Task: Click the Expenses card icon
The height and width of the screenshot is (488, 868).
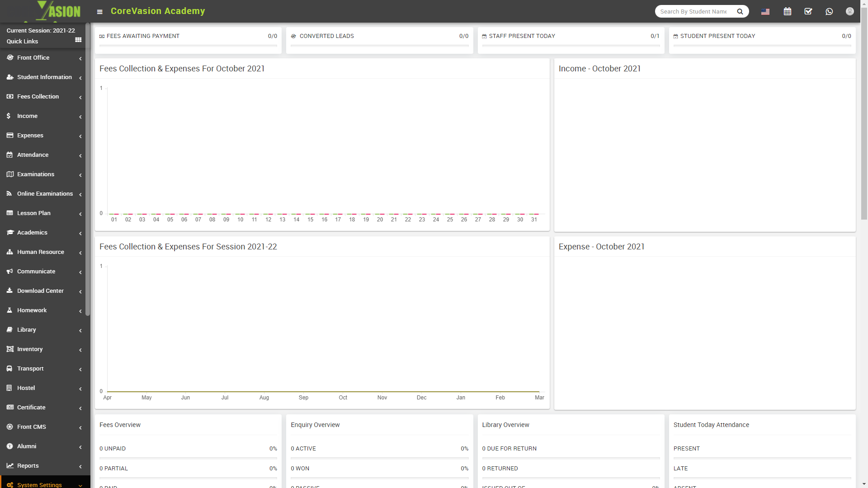Action: point(9,135)
